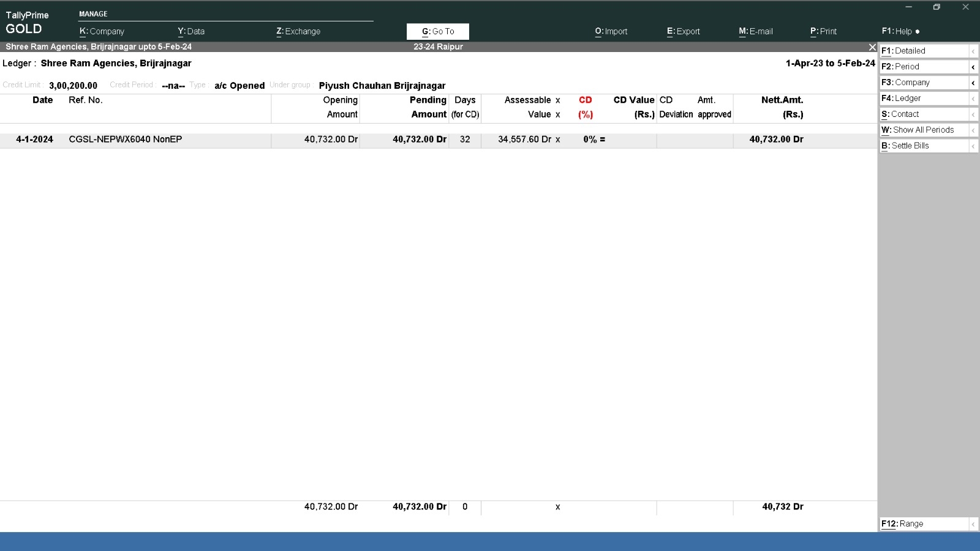Expand the arrow beside F12: Range

pyautogui.click(x=973, y=524)
